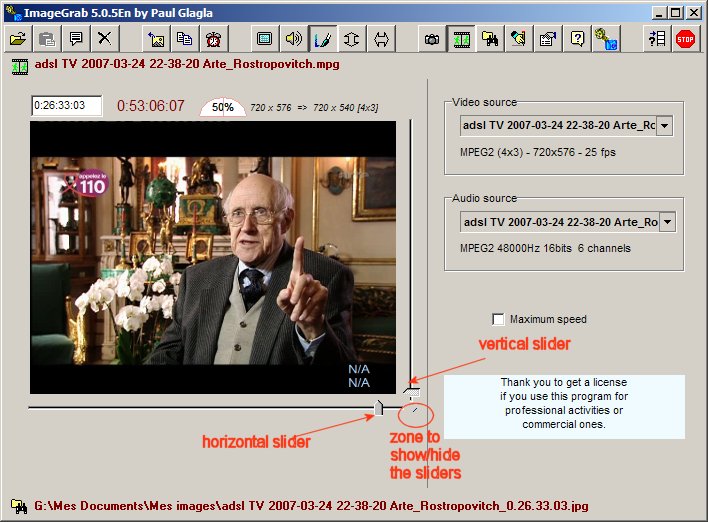Click the vertical stretch arrows icon

click(351, 39)
